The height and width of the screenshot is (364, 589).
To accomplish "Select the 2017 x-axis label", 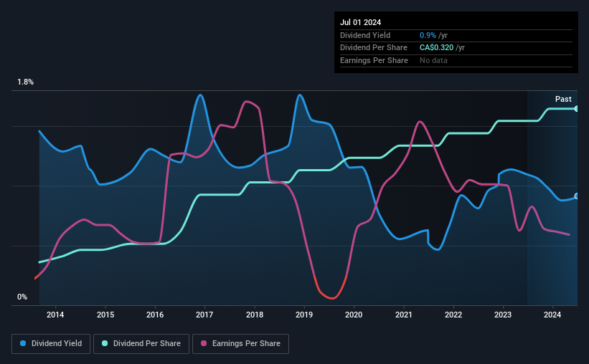I will tap(204, 315).
